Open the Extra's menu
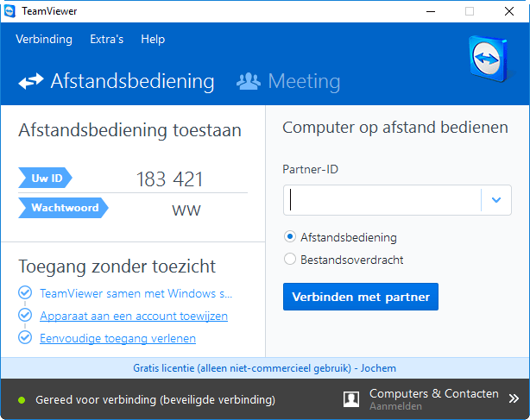The height and width of the screenshot is (420, 530). click(x=106, y=39)
